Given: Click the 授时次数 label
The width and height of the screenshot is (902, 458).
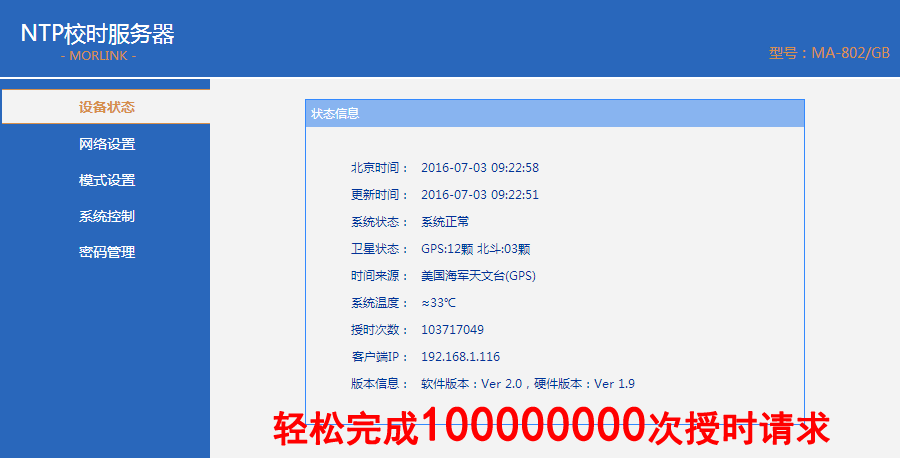Looking at the screenshot, I should 379,330.
